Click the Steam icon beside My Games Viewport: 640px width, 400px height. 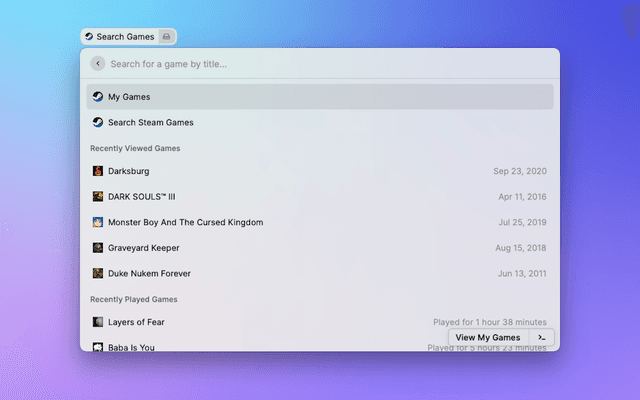[x=98, y=97]
